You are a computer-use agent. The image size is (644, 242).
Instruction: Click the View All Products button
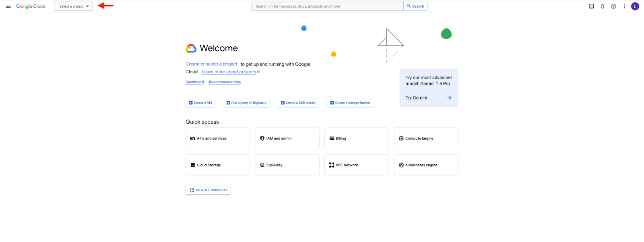[x=208, y=190]
